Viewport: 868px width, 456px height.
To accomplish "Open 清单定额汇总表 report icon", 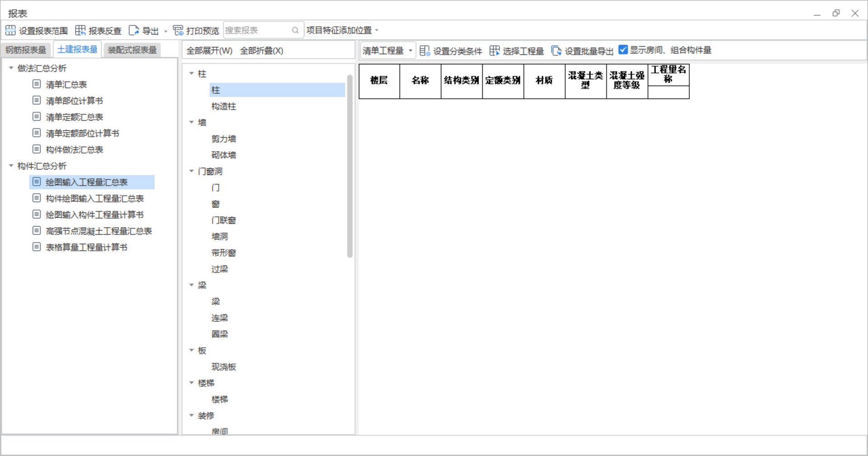I will click(x=37, y=117).
